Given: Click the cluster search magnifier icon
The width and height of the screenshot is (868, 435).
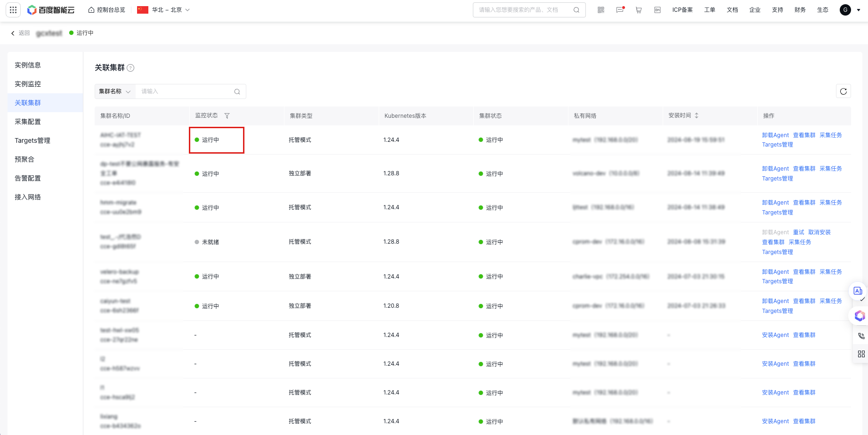Looking at the screenshot, I should 237,91.
